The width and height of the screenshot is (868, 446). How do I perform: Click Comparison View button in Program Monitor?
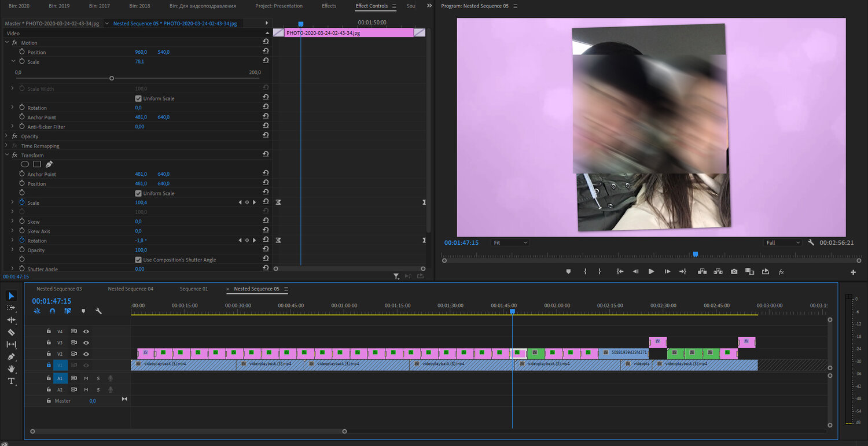point(749,271)
